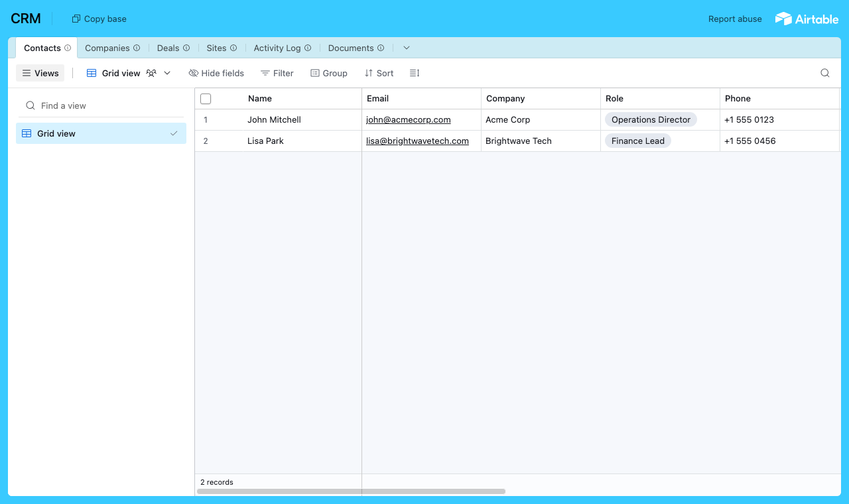849x504 pixels.
Task: Expand the Grid view dropdown arrow
Action: click(x=167, y=73)
